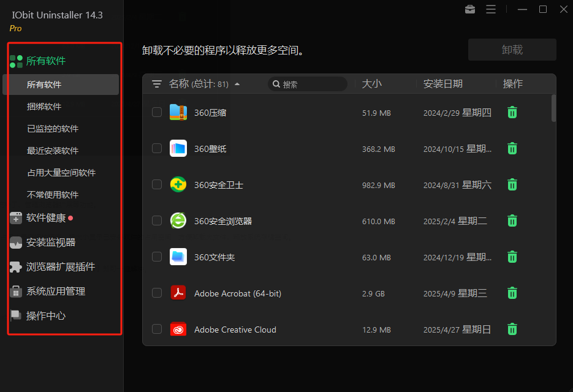Sort by 大小 column header
The width and height of the screenshot is (573, 392).
(x=371, y=84)
